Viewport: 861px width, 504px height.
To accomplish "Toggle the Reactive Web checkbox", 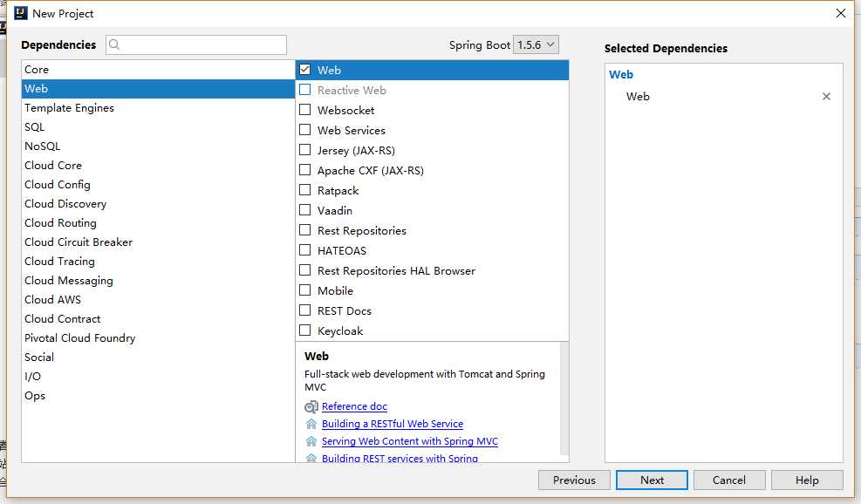I will pos(304,90).
